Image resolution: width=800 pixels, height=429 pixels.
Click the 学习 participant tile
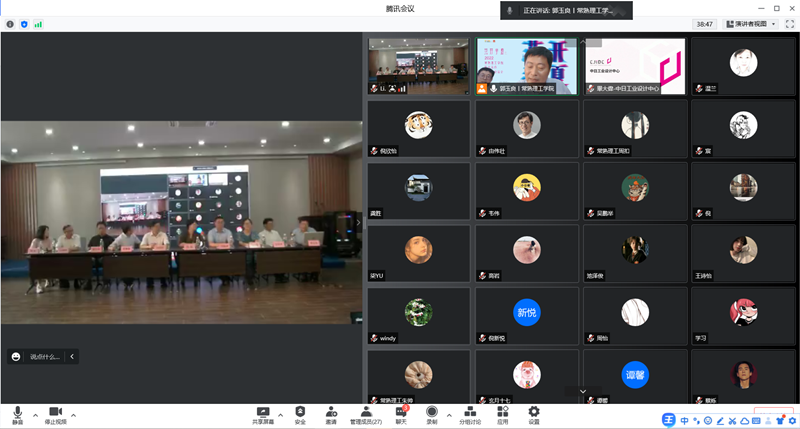point(743,316)
